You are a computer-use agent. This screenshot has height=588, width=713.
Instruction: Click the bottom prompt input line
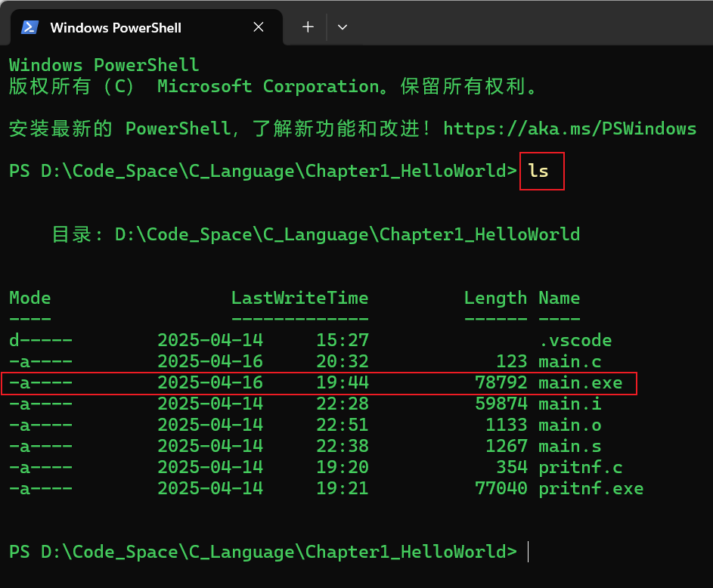[268, 552]
